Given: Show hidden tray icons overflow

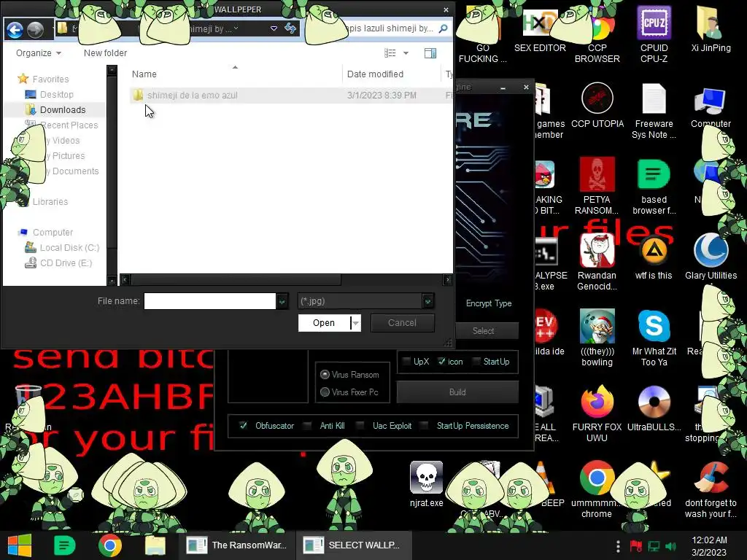Looking at the screenshot, I should coord(618,546).
